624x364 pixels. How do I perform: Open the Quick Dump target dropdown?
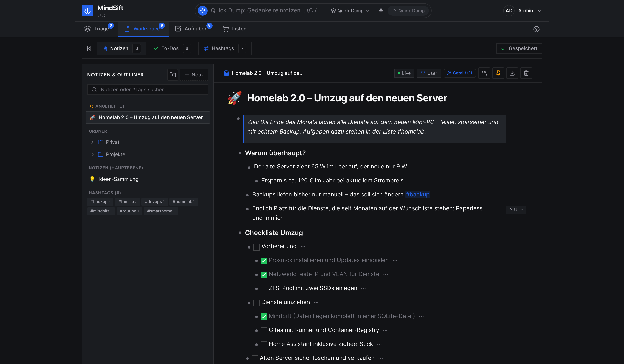[x=350, y=11]
